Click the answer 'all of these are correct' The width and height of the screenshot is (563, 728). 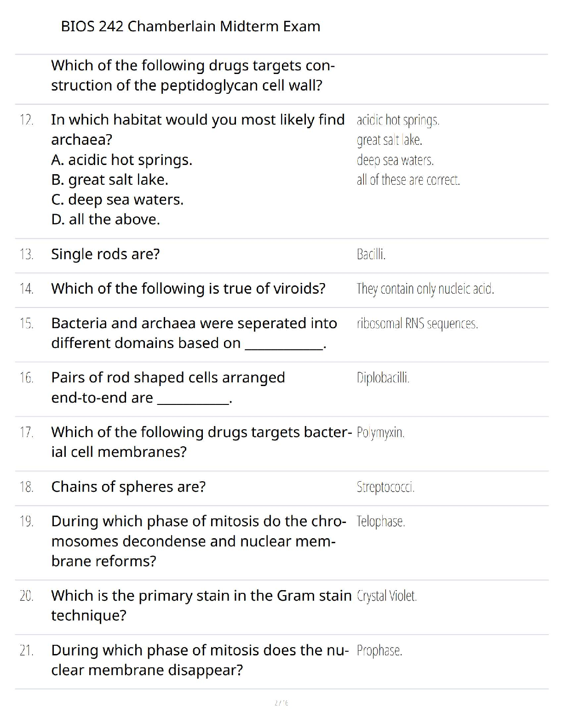[408, 180]
